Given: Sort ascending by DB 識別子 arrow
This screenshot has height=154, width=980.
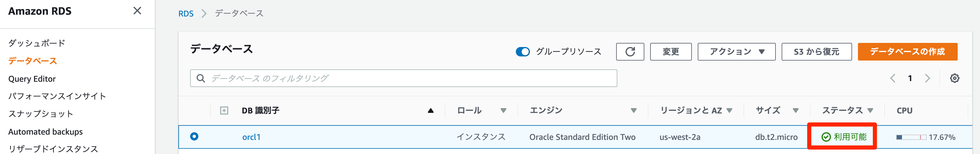Looking at the screenshot, I should point(430,111).
